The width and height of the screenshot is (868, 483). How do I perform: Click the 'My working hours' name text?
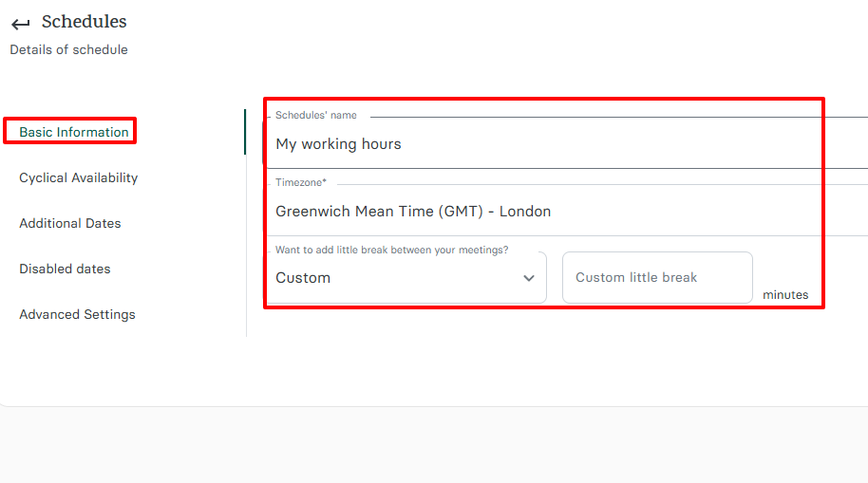point(338,144)
